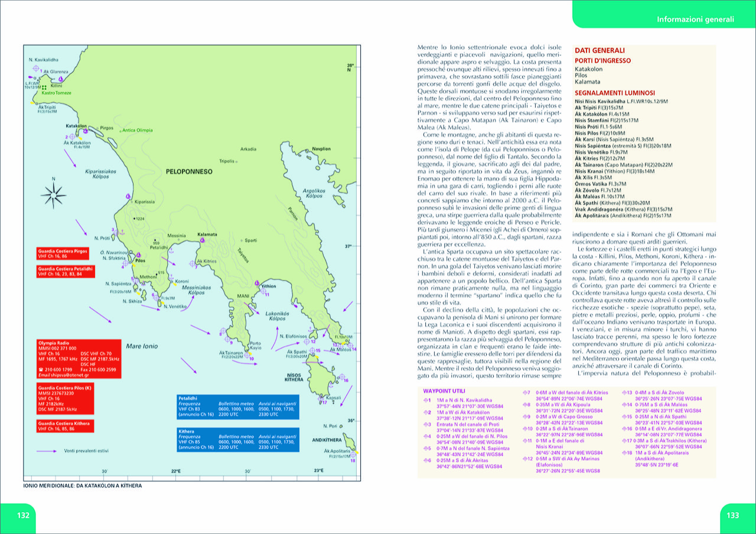Click 'Katakolon' in the Porti d'ingresso list

[x=588, y=69]
